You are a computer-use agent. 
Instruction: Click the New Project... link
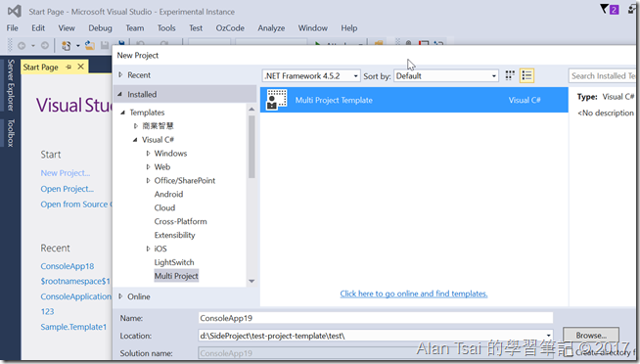pyautogui.click(x=66, y=173)
